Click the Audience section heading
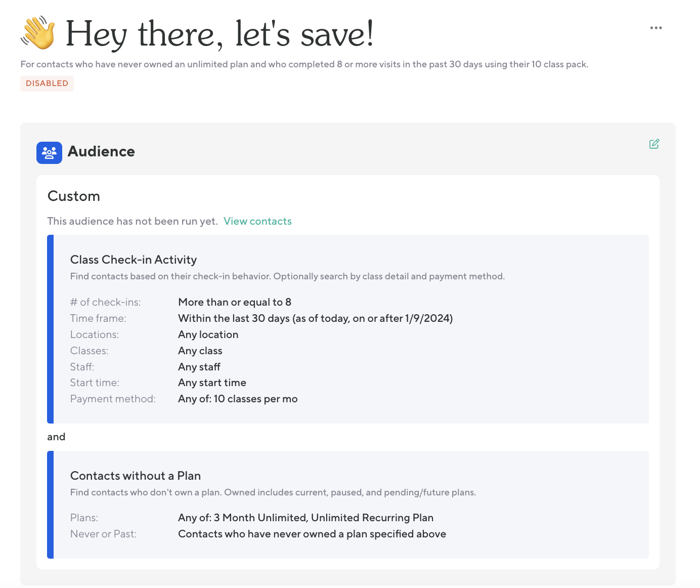 [101, 151]
